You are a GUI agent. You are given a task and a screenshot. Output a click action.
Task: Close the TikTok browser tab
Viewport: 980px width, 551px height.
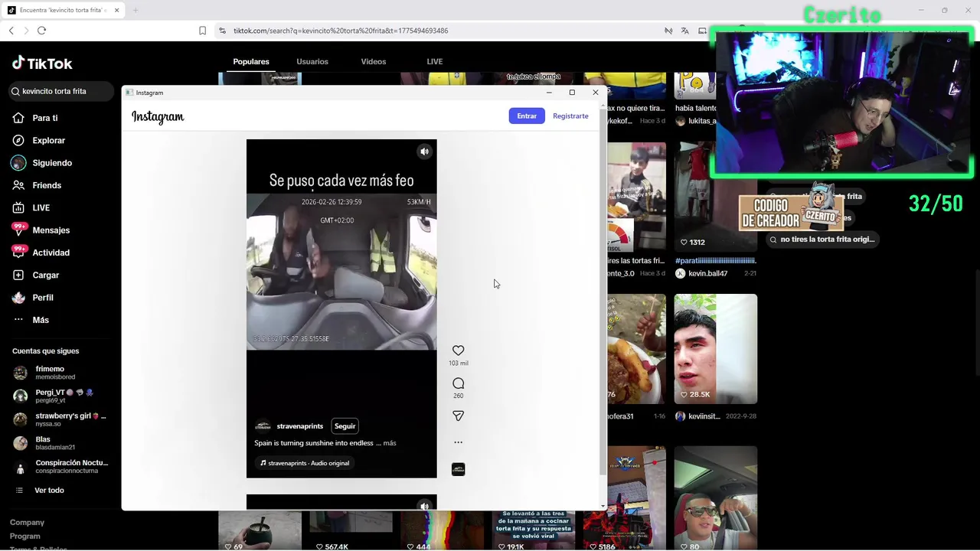point(116,10)
